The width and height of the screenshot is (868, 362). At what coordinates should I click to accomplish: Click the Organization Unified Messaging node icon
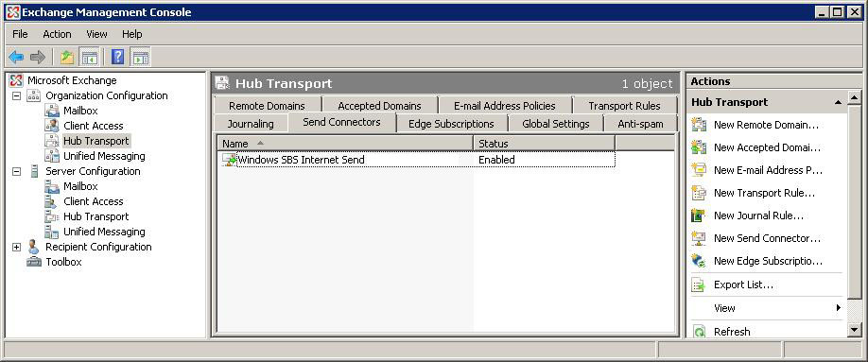[x=52, y=156]
